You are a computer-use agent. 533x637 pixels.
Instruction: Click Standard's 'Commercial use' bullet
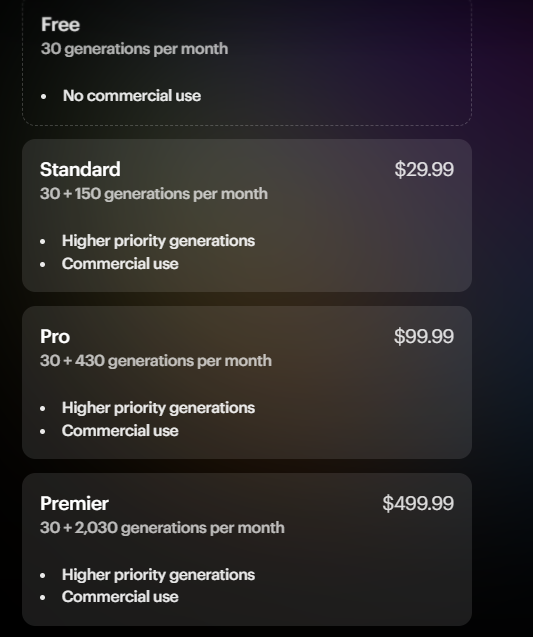pyautogui.click(x=120, y=264)
